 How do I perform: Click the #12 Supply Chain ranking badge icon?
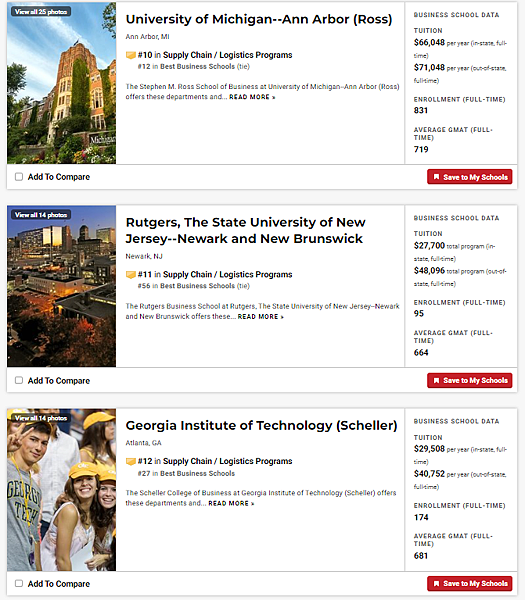(130, 461)
